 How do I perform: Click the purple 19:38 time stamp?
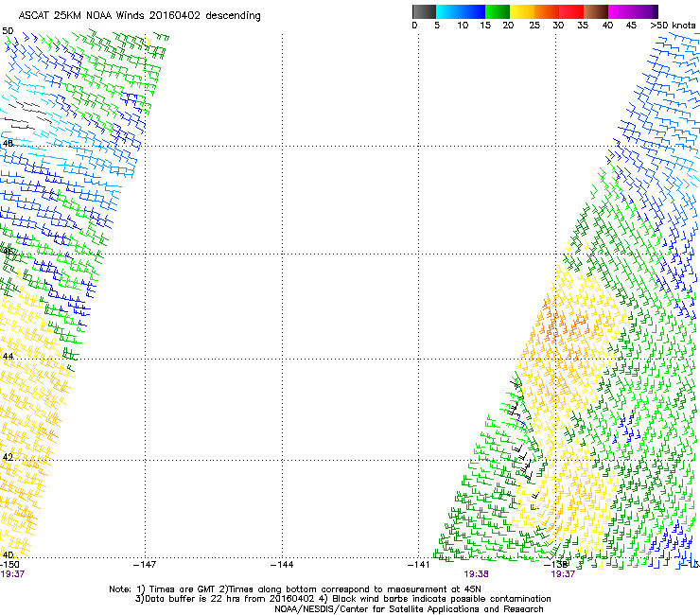[476, 574]
